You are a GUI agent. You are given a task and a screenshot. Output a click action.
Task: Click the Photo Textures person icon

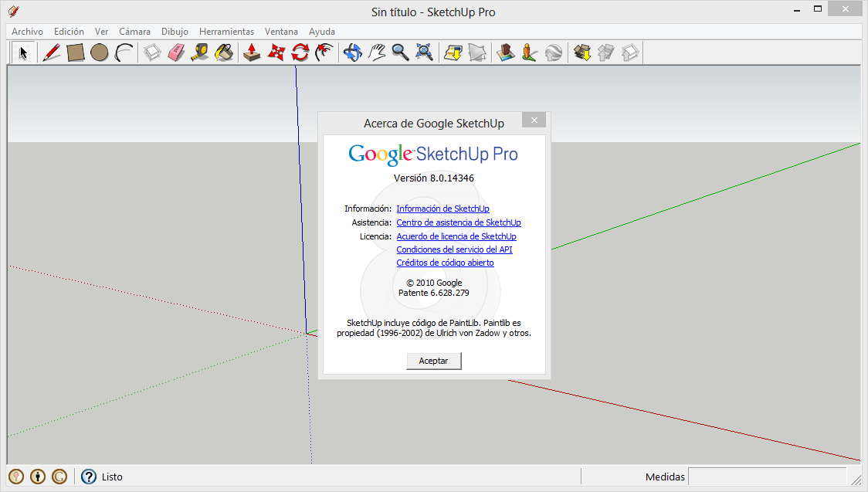click(529, 53)
